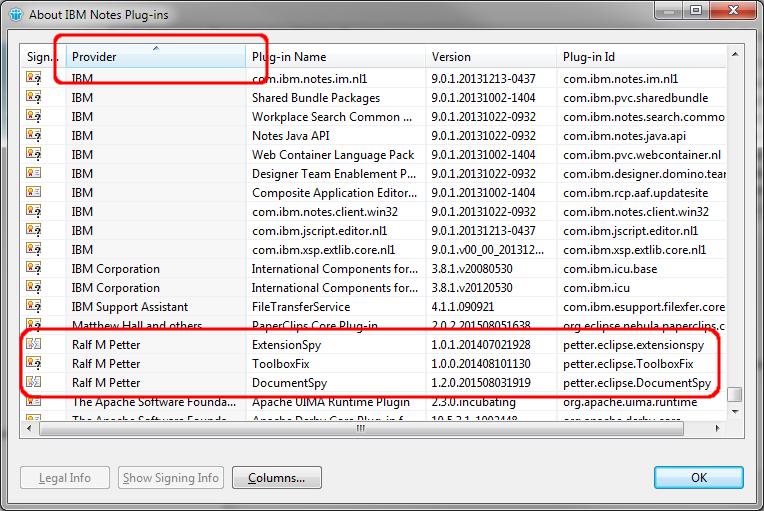Select the Web Container Language Pack row
The image size is (764, 511).
333,155
